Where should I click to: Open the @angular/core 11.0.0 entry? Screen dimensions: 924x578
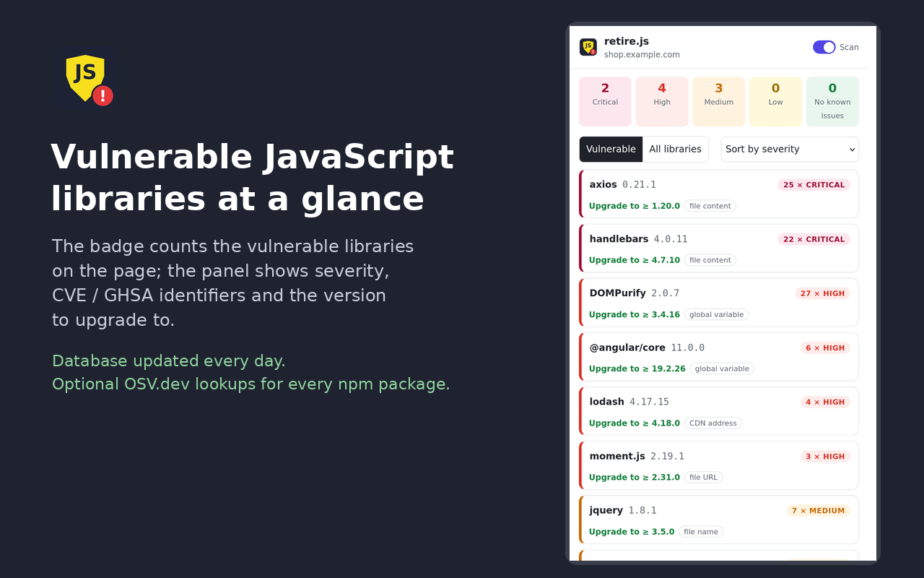719,357
